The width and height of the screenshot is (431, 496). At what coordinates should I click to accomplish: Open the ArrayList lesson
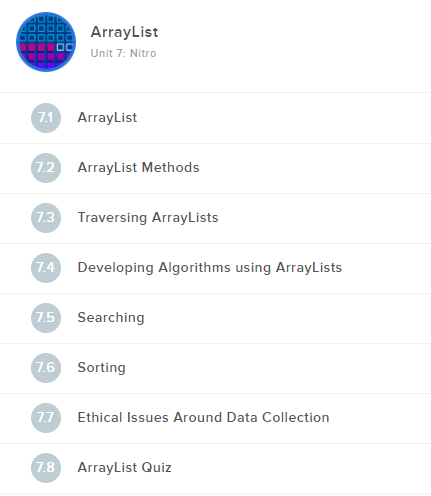tap(107, 118)
